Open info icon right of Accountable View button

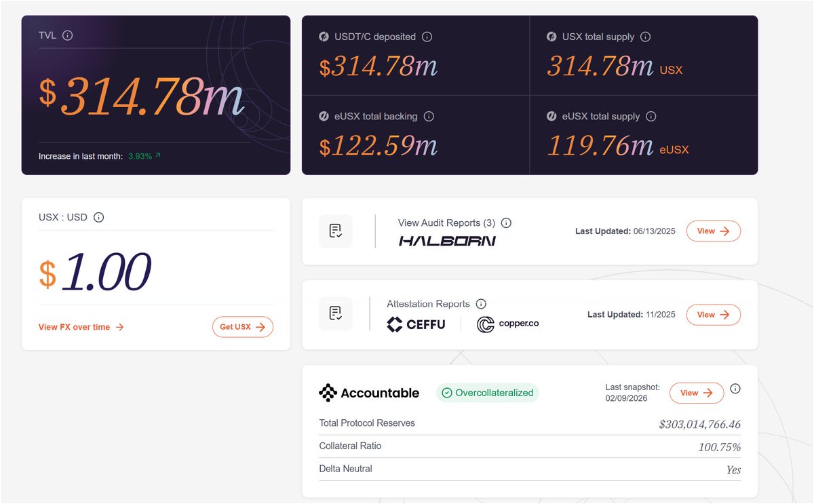click(x=735, y=389)
